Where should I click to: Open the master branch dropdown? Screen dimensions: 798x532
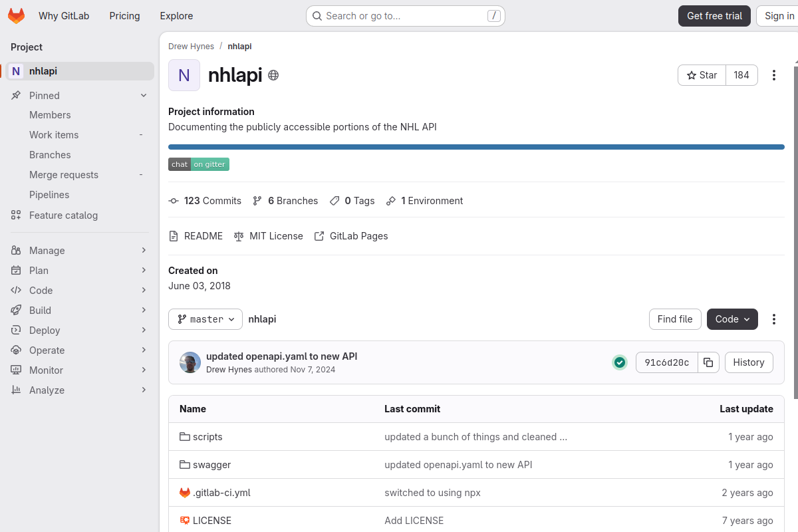click(205, 319)
